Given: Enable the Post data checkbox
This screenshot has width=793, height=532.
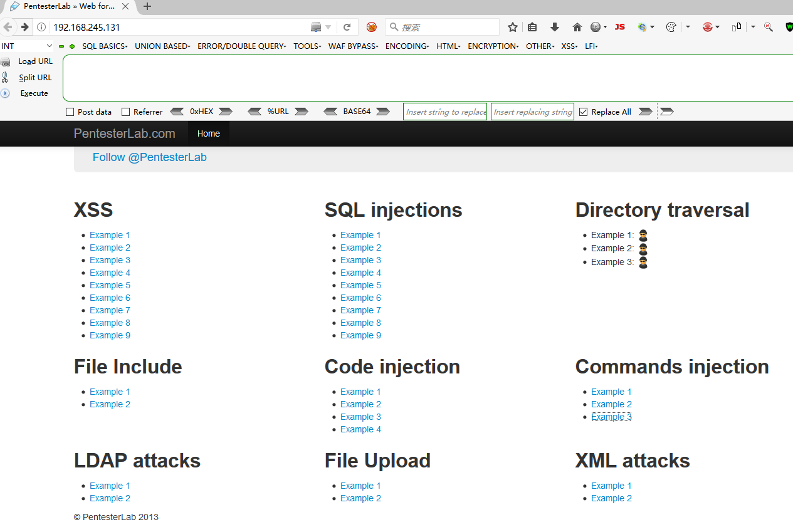Looking at the screenshot, I should click(x=70, y=112).
